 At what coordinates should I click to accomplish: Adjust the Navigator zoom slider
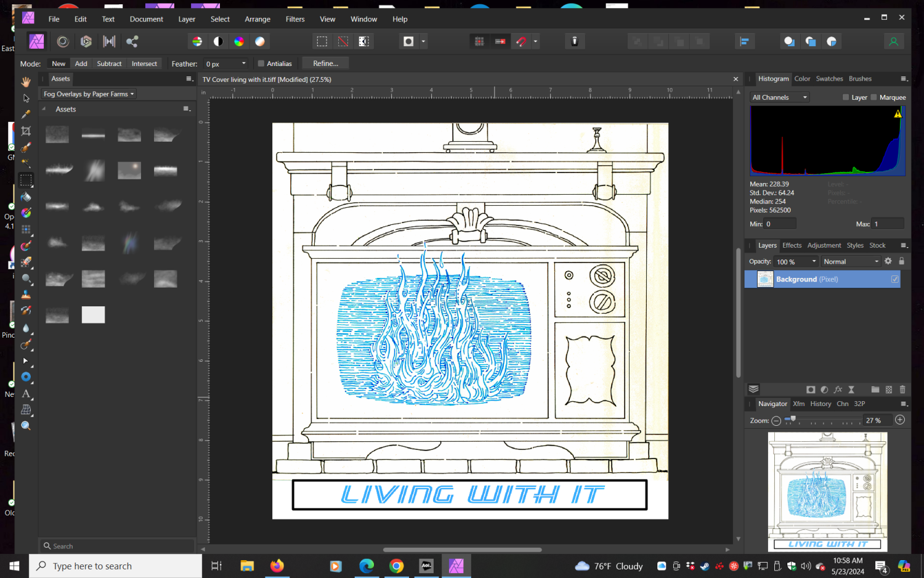coord(793,420)
